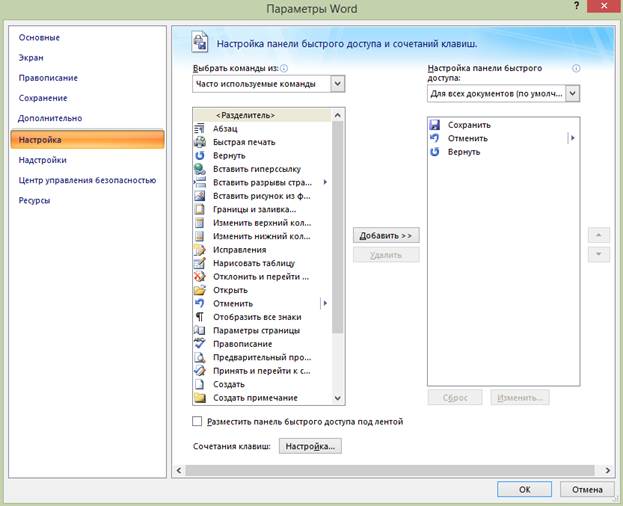Click the info icon beside Выбрать команды из

[x=284, y=68]
